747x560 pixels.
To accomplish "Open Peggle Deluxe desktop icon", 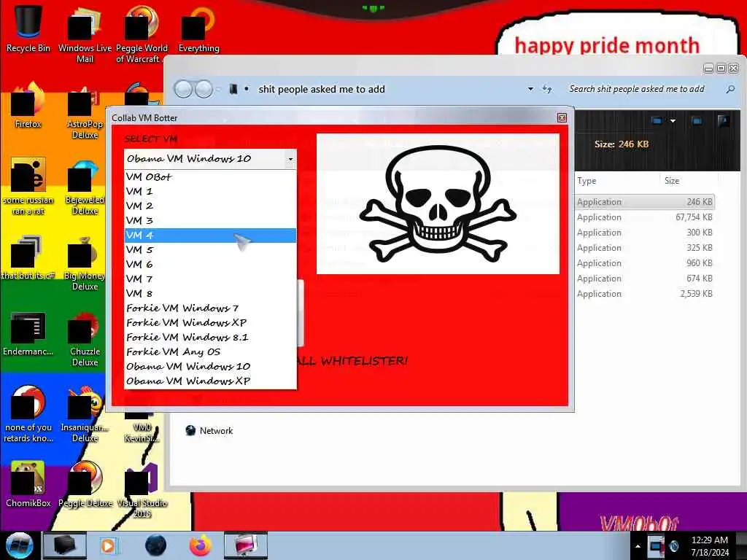I will (85, 484).
